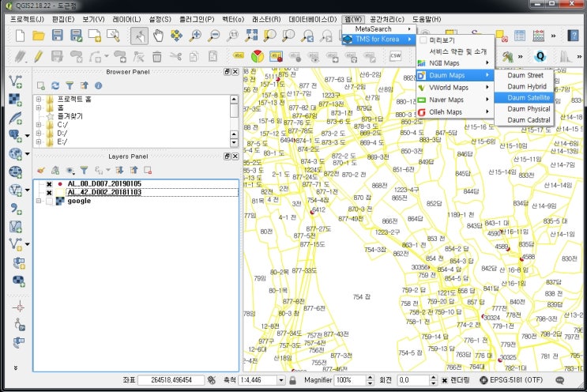Screen dimensions: 587x392
Task: Click the blue Q plugin icon
Action: click(540, 57)
